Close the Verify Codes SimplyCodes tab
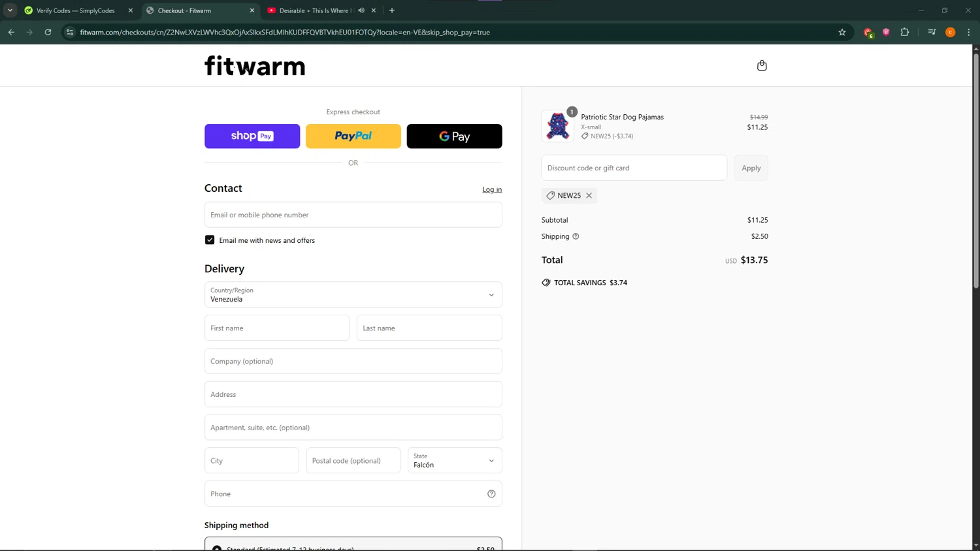Screen dimensions: 980x551 pos(131,10)
